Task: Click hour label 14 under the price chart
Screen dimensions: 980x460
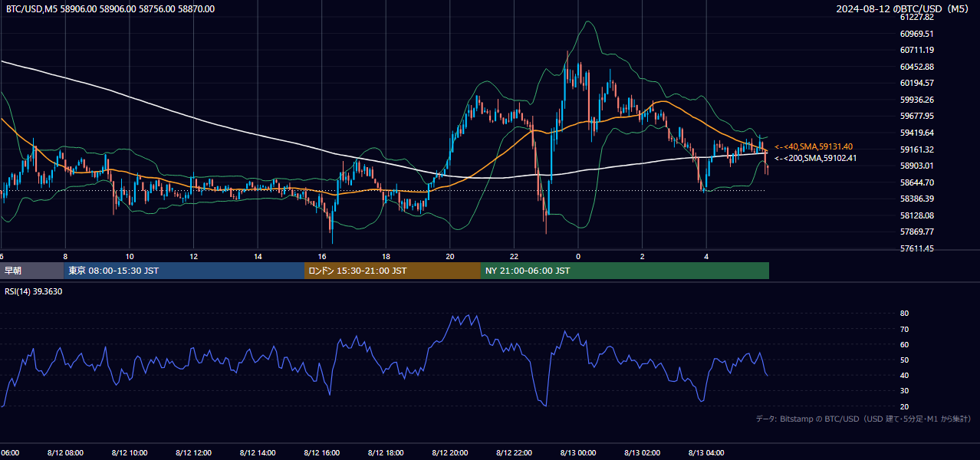Action: click(x=258, y=256)
